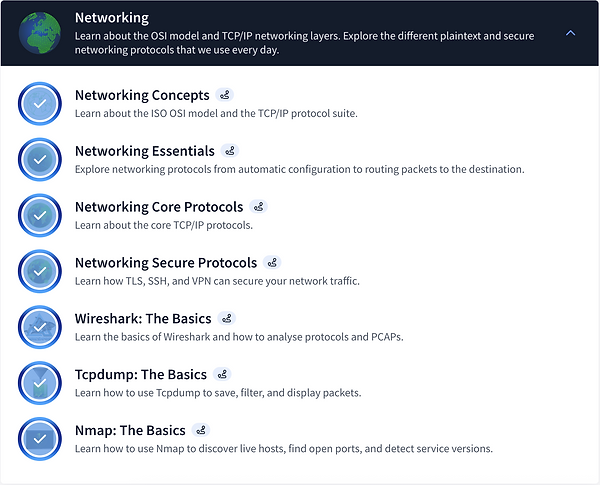600x485 pixels.
Task: Click the Wireshark room checkmark circle
Action: (x=40, y=327)
